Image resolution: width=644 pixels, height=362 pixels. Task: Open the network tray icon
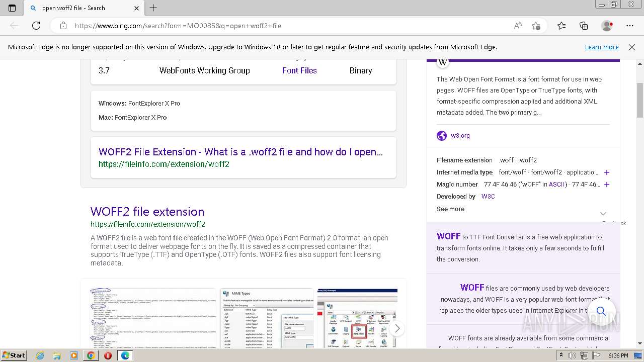click(584, 355)
